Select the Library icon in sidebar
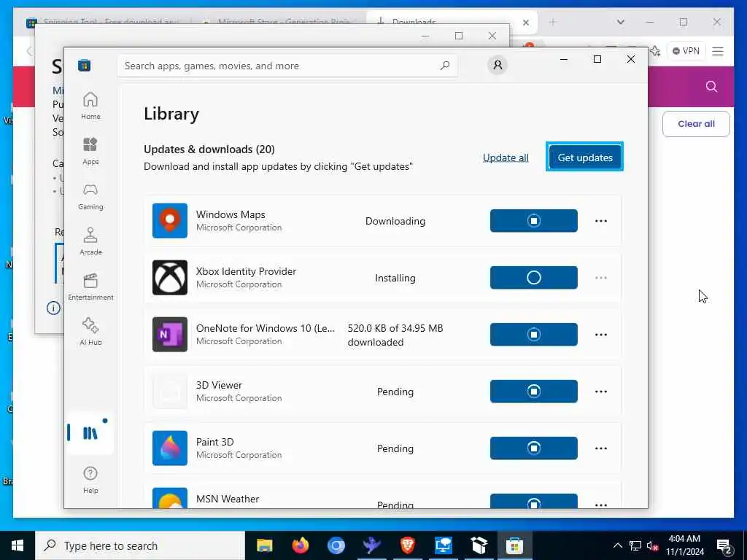Screen dimensions: 747x560 (90, 433)
